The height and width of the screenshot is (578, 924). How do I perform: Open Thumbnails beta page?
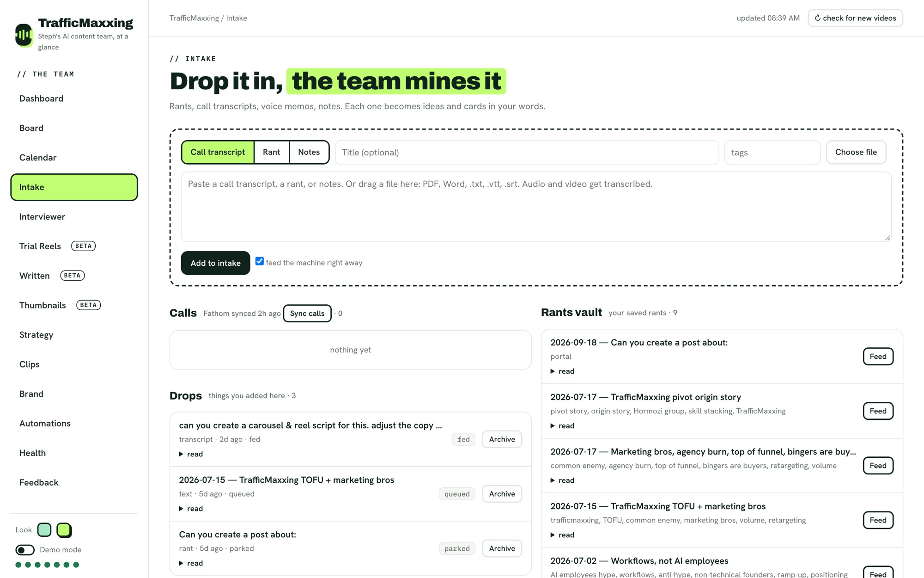pos(74,305)
